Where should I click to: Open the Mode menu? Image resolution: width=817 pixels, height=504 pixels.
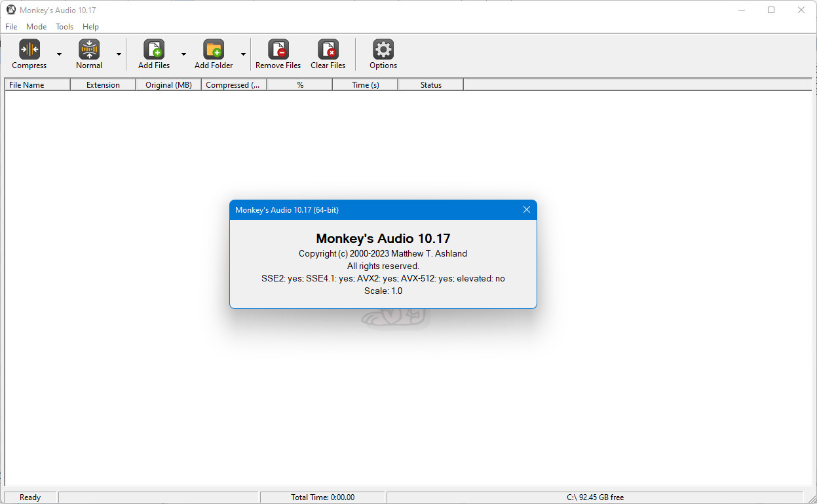coord(37,27)
